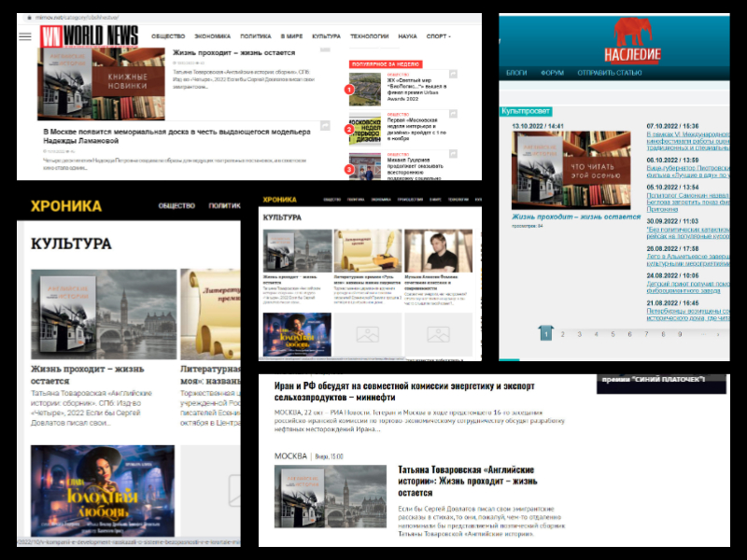Click the World News address bar URL

point(78,18)
